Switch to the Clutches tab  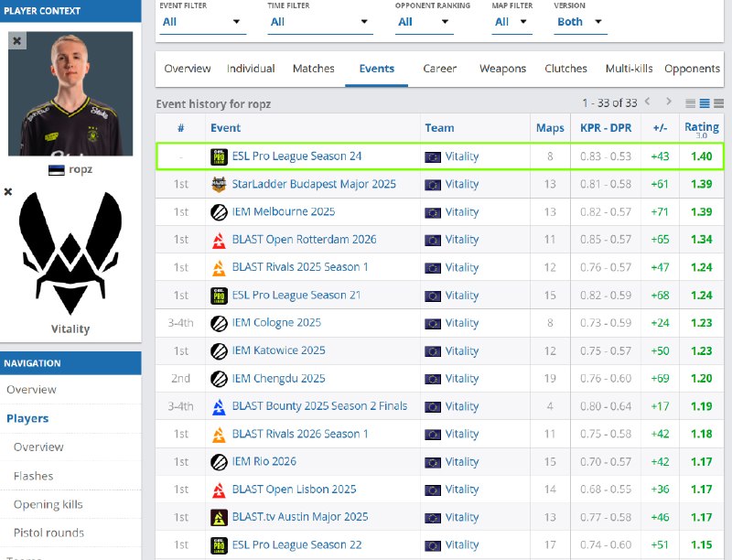click(x=565, y=69)
